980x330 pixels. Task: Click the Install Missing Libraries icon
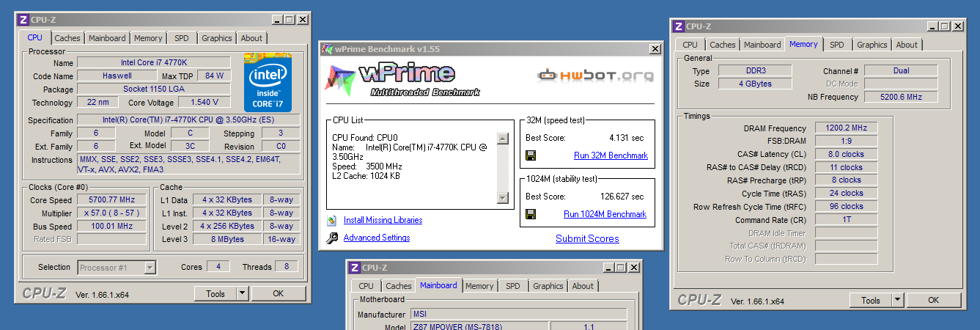click(x=332, y=220)
